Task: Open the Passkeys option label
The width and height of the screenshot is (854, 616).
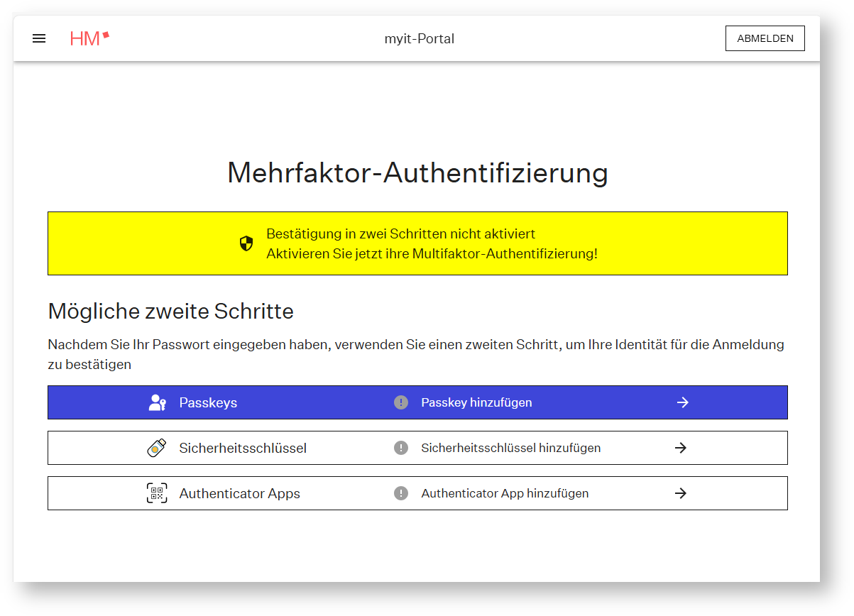Action: (208, 402)
